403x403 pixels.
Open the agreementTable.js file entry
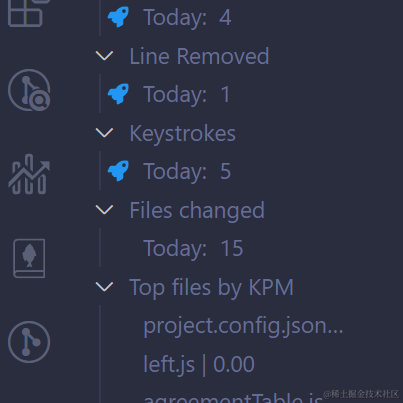pos(233,398)
